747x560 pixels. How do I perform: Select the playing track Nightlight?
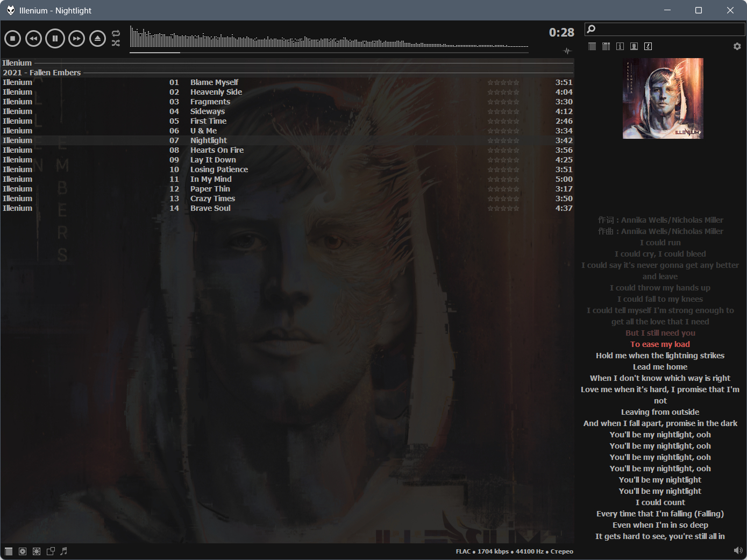click(x=287, y=140)
